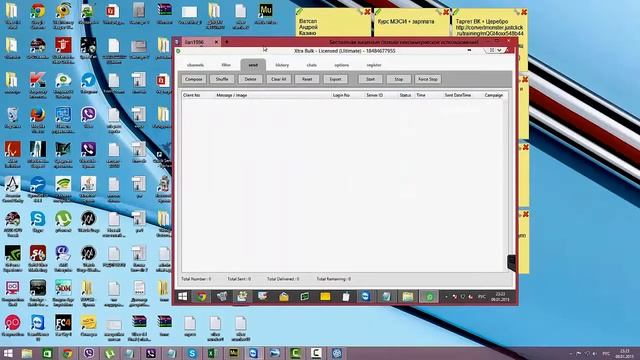
Task: Open the dropdown arrow in Xtra Bulk title bar
Action: point(499,50)
